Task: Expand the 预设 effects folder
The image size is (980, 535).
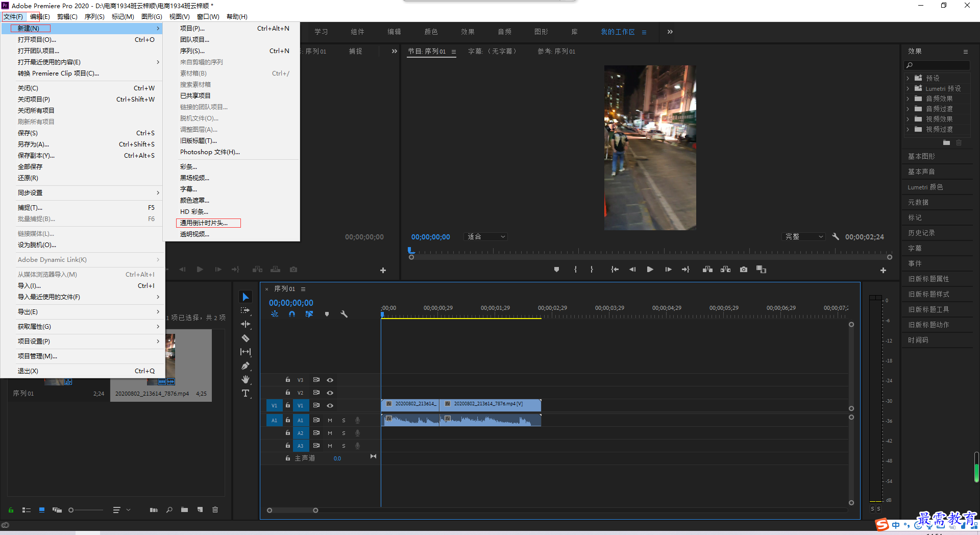Action: 908,78
